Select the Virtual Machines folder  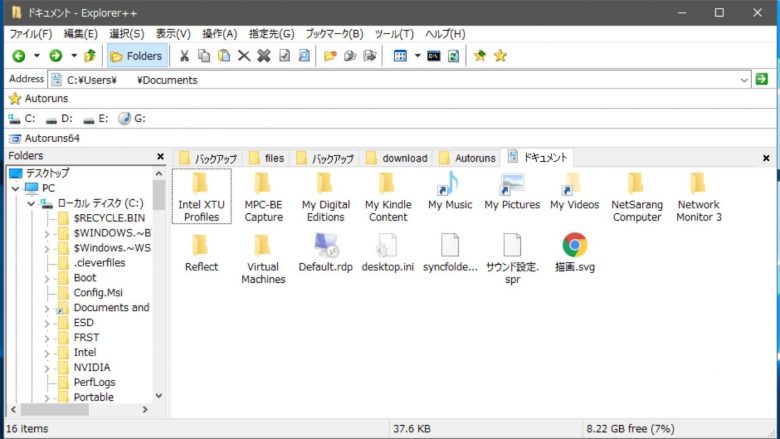point(263,259)
